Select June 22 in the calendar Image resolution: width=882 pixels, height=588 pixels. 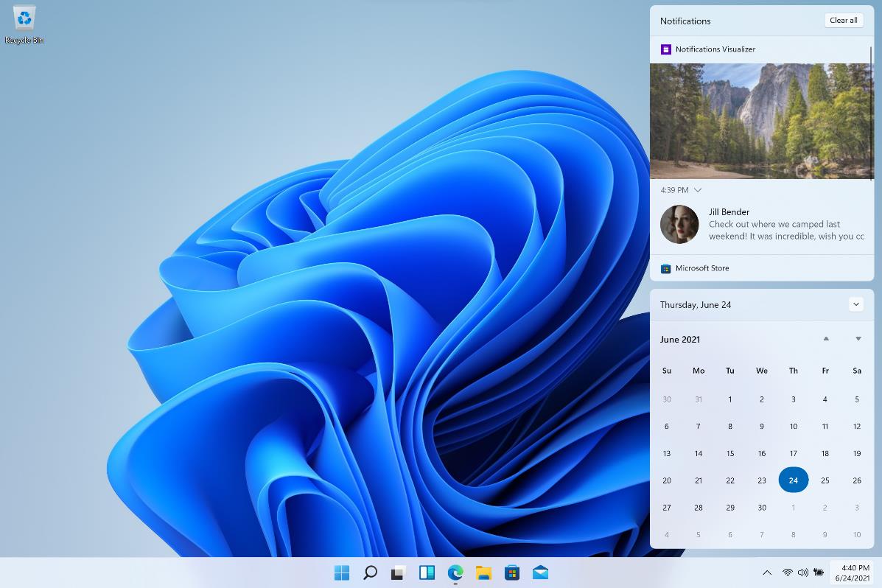pyautogui.click(x=730, y=480)
